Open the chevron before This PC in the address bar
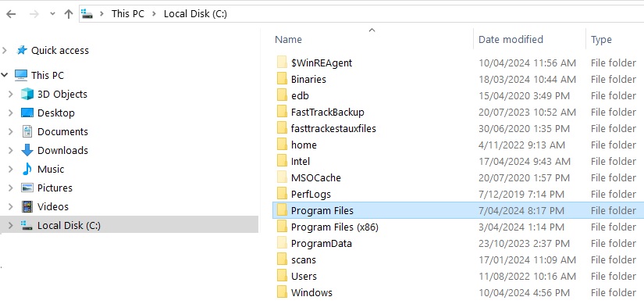 [101, 14]
